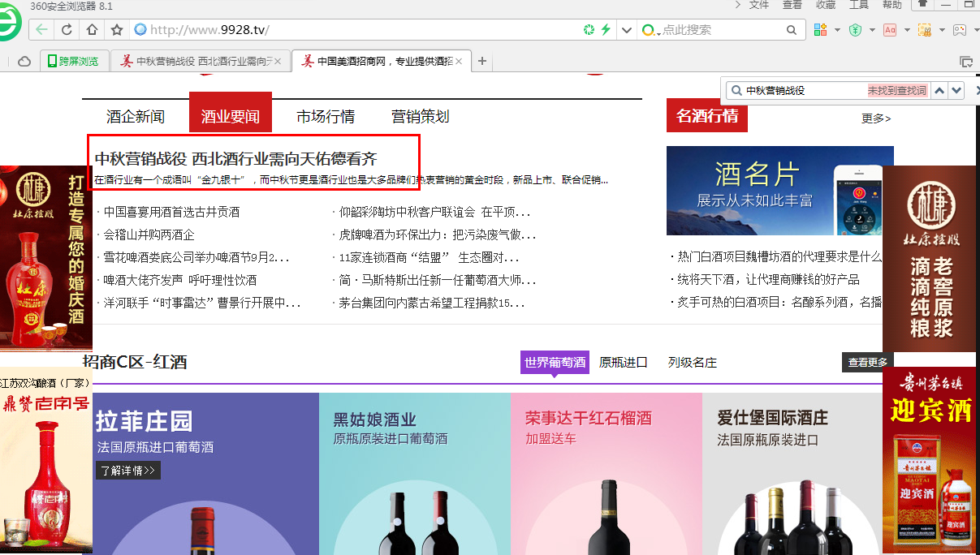The image size is (980, 555).
Task: Click the magnifier in the search box
Action: coord(792,30)
